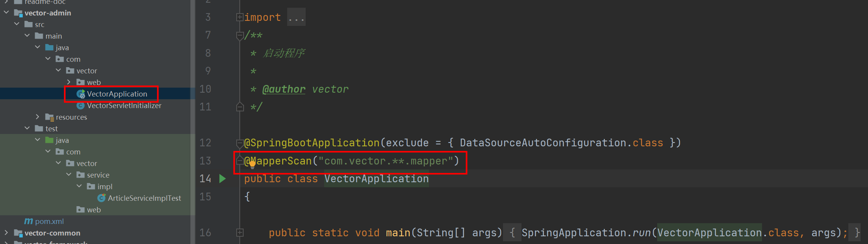This screenshot has width=868, height=244.
Task: Open the pom.xml Maven file
Action: point(49,221)
